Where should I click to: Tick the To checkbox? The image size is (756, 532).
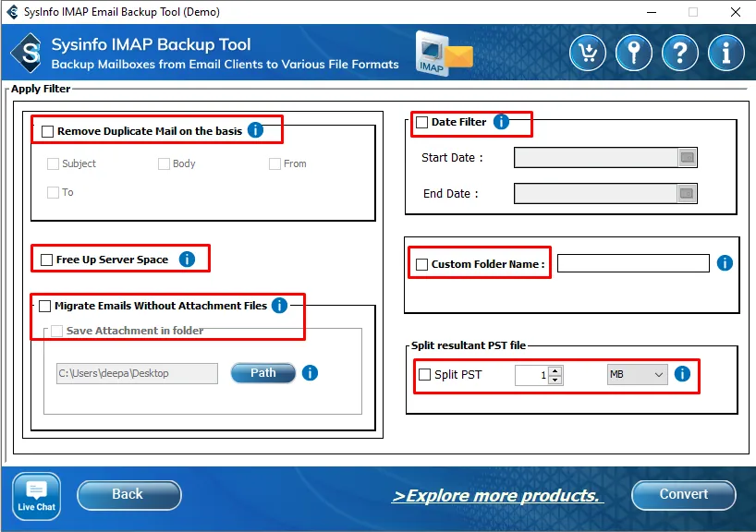pyautogui.click(x=53, y=193)
